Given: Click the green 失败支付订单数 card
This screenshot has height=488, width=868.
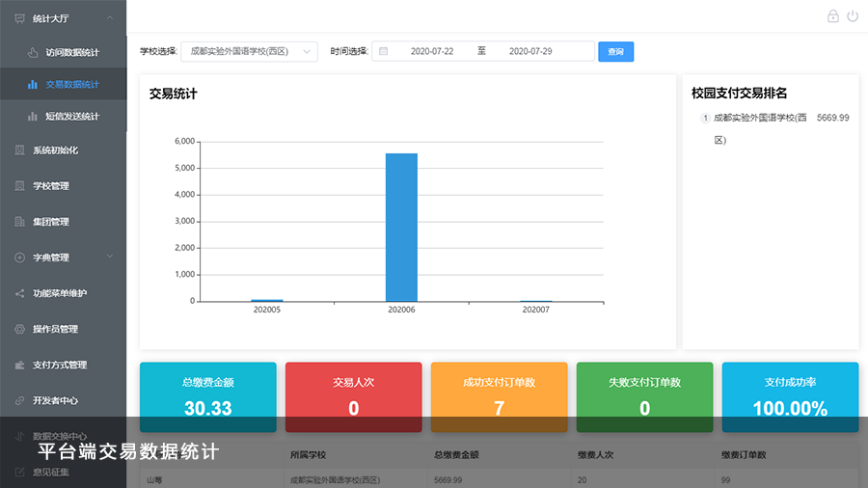Looking at the screenshot, I should point(645,396).
